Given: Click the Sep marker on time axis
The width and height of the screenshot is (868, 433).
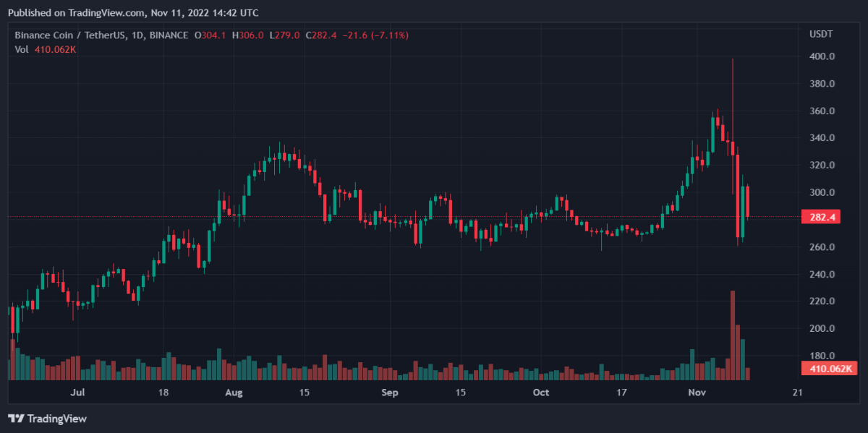Looking at the screenshot, I should tap(390, 393).
